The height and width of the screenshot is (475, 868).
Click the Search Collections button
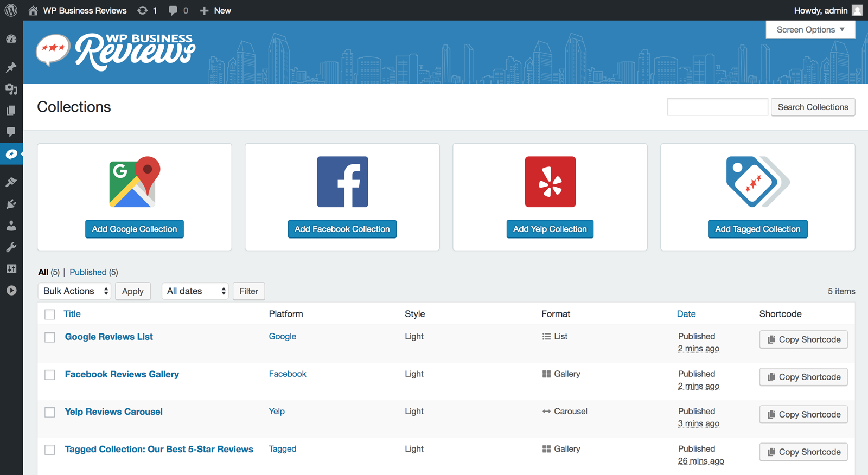[x=813, y=107]
